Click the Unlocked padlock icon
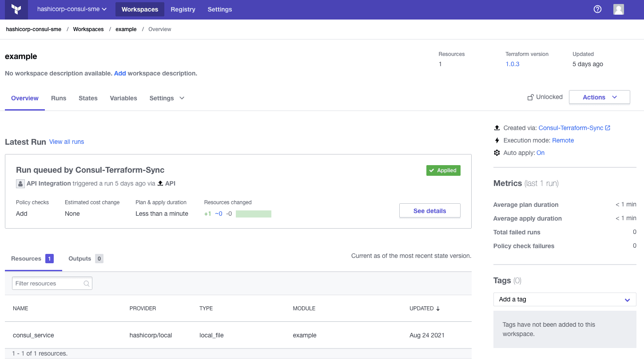Image resolution: width=644 pixels, height=360 pixels. pos(530,97)
